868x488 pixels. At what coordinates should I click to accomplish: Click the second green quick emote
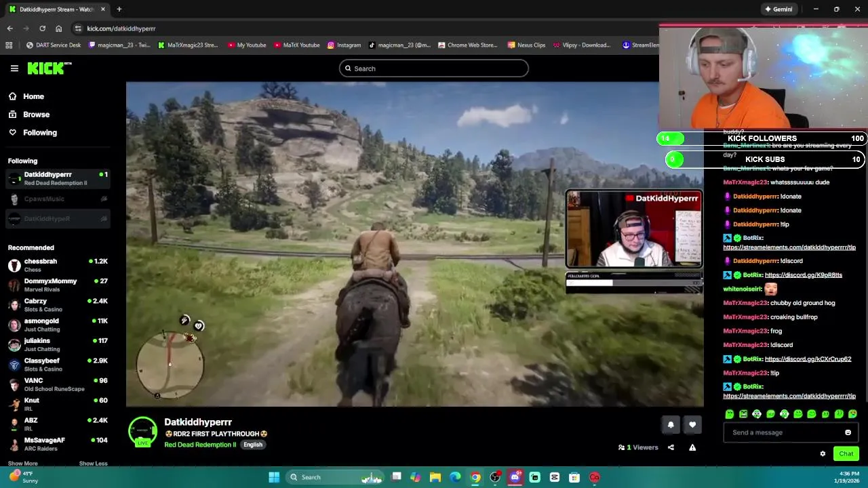743,414
